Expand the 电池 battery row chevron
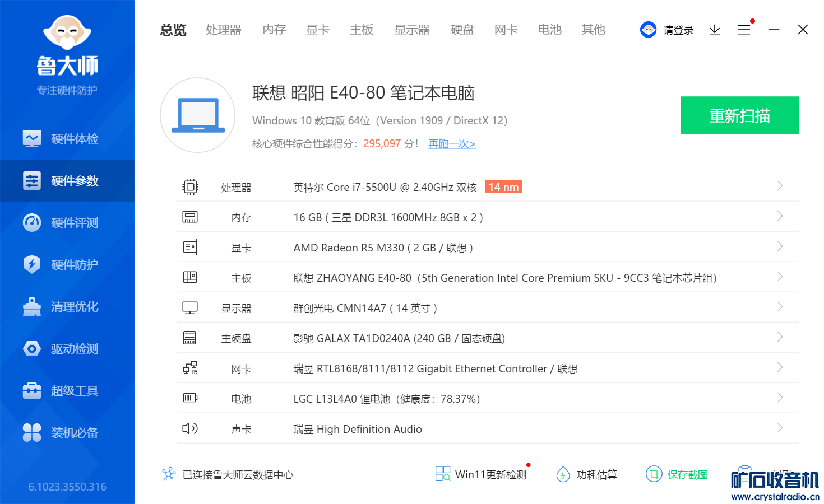 (780, 398)
